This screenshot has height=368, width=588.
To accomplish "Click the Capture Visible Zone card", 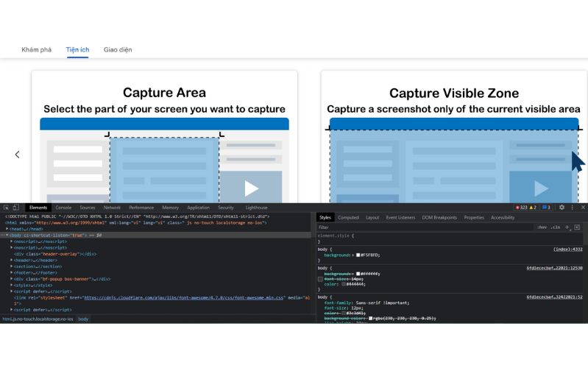I will coord(454,137).
